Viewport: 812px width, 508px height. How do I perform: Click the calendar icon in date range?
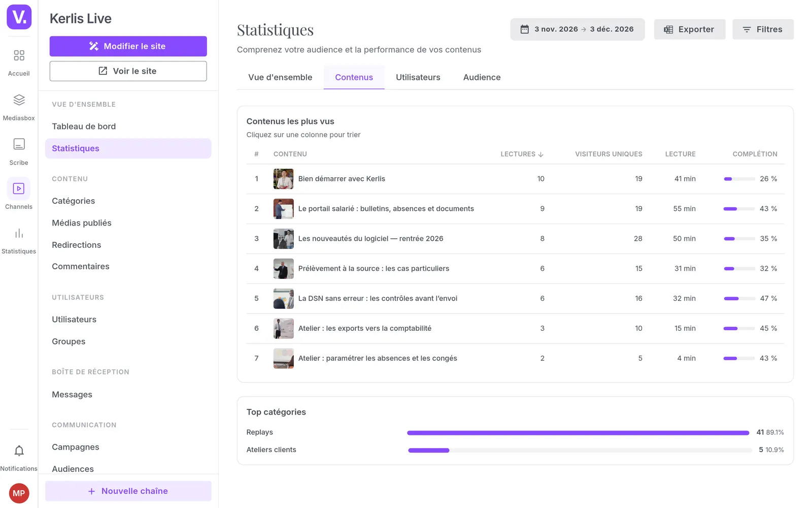coord(525,29)
